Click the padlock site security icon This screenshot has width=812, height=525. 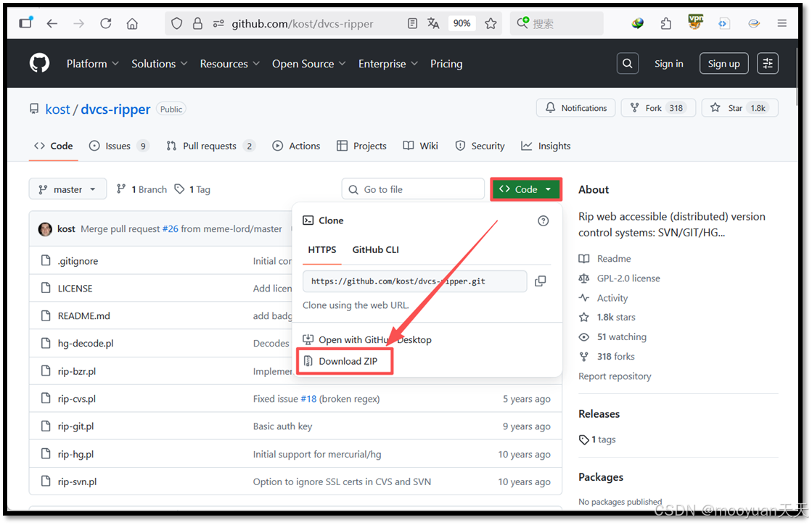point(197,23)
